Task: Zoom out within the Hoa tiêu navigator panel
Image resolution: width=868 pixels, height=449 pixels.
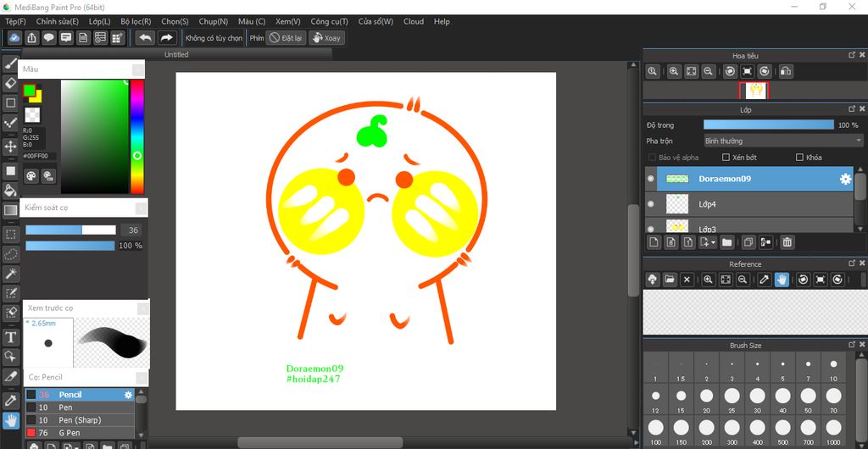Action: (x=708, y=71)
